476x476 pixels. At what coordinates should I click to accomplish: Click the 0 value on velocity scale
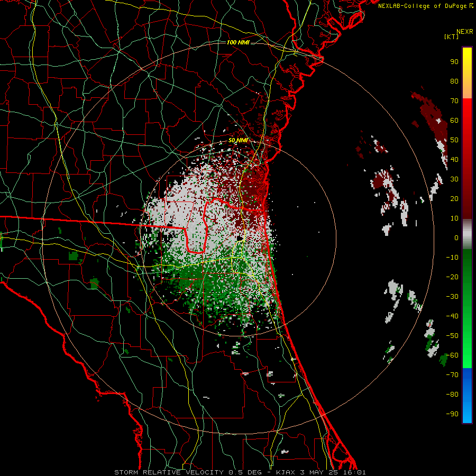click(456, 238)
